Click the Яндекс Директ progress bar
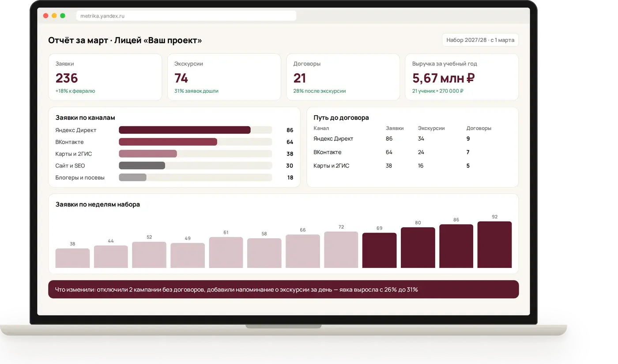This screenshot has width=618, height=364. click(x=196, y=130)
